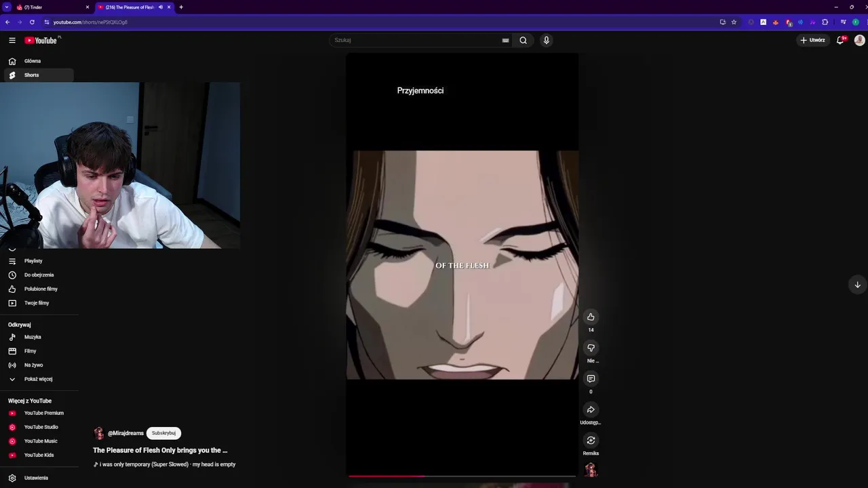Like this Short with thumbs up
868x488 pixels.
pos(591,317)
